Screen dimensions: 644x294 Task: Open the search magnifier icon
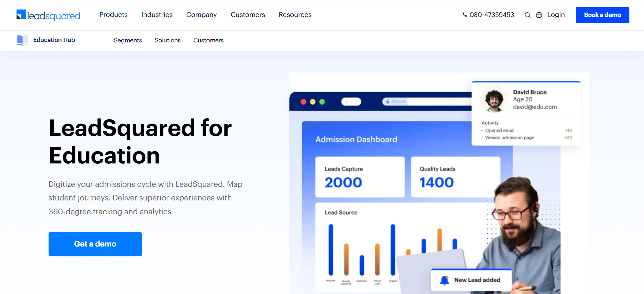pos(527,15)
